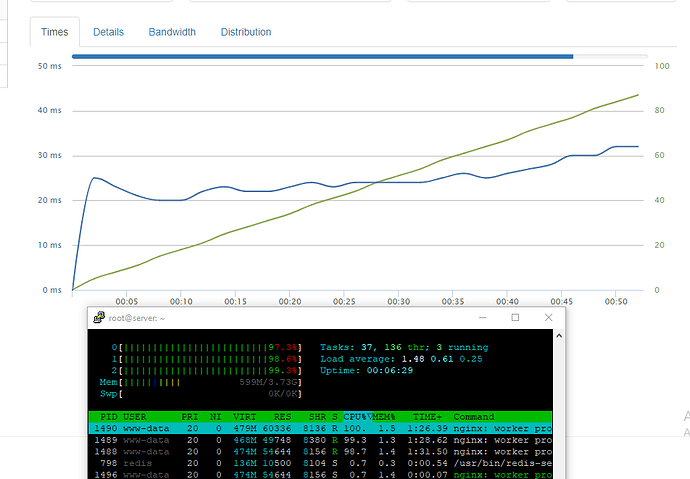Click the 30 ms left axis label
Screen dimensions: 690x479
pos(50,155)
